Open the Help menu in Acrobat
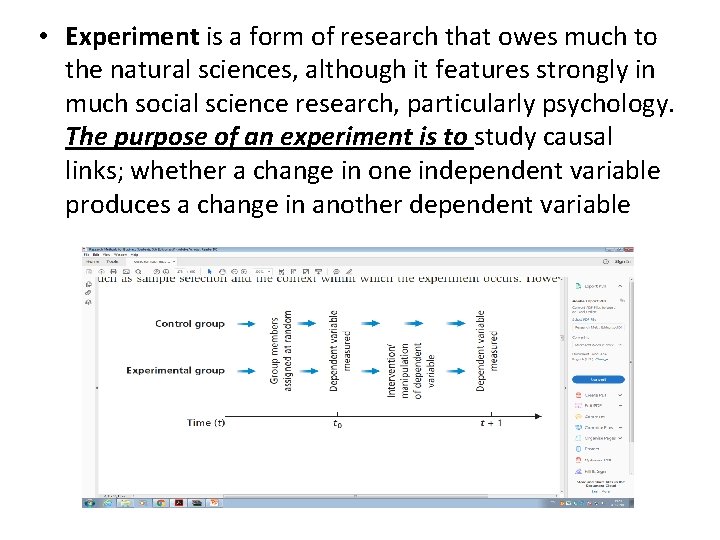The width and height of the screenshot is (720, 540). pos(134,254)
